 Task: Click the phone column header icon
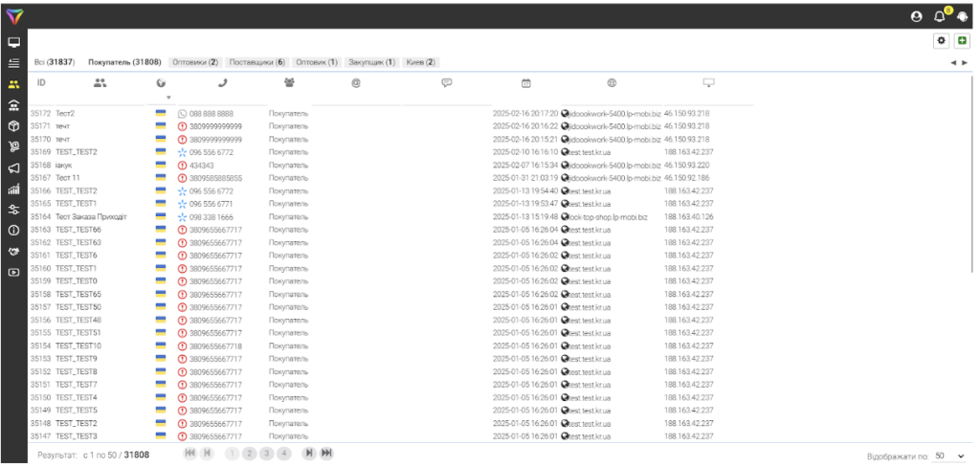coord(223,83)
